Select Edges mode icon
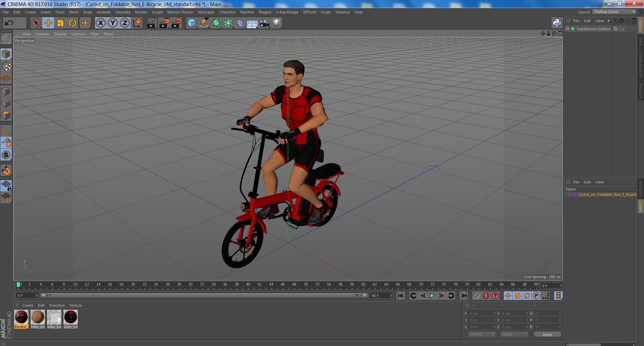Image resolution: width=644 pixels, height=346 pixels. [6, 103]
